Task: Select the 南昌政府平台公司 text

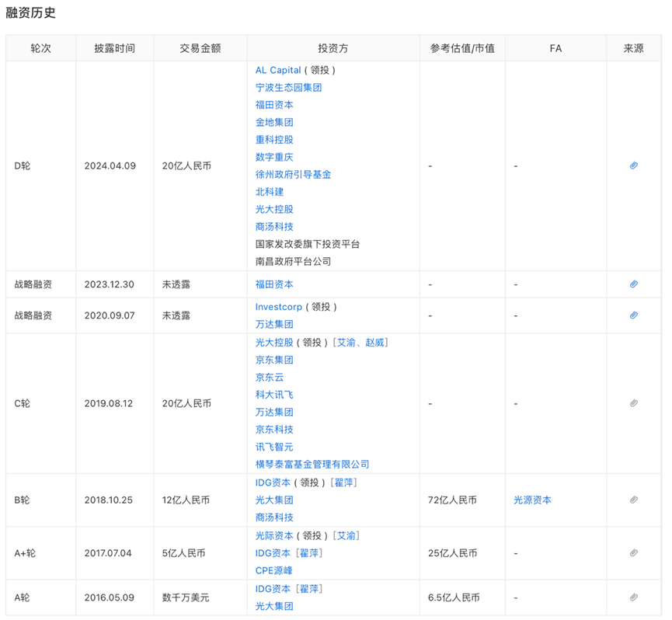Action: coord(293,261)
